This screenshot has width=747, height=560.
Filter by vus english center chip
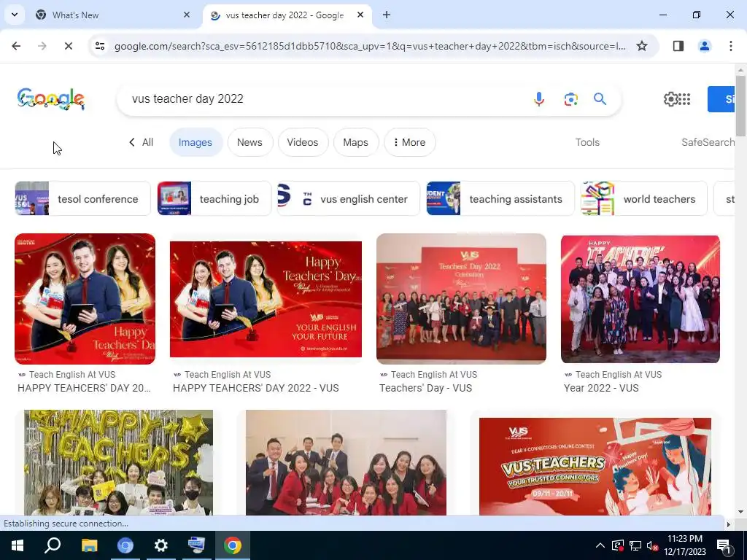(x=348, y=198)
